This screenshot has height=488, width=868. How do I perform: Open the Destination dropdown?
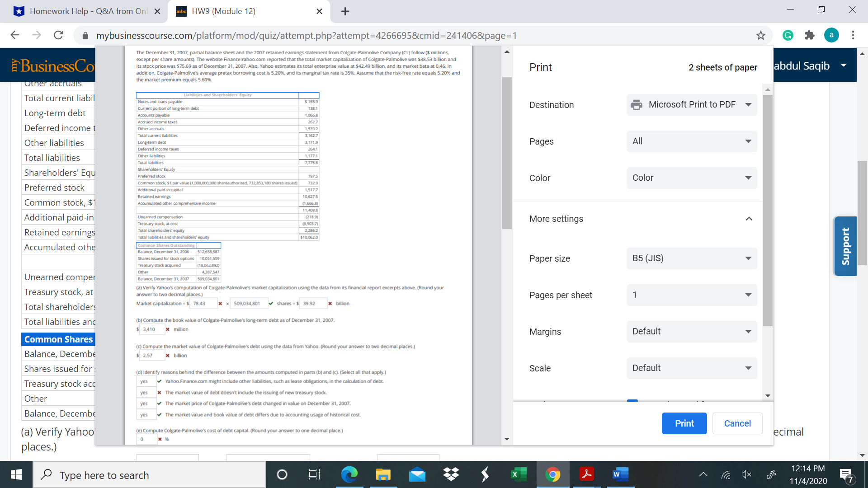pos(692,105)
